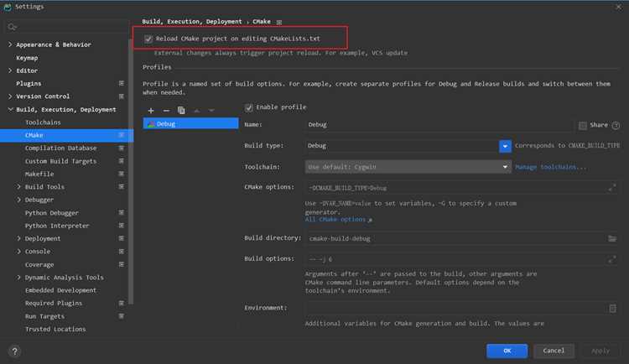This screenshot has height=364, width=629.
Task: Click the project-level icon next to Coverage
Action: pos(121,264)
